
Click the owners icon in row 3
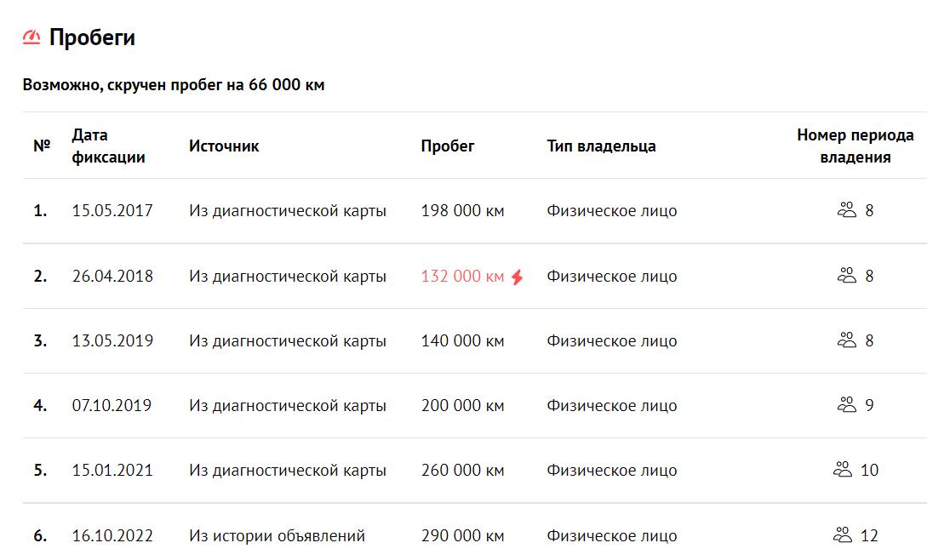[846, 340]
